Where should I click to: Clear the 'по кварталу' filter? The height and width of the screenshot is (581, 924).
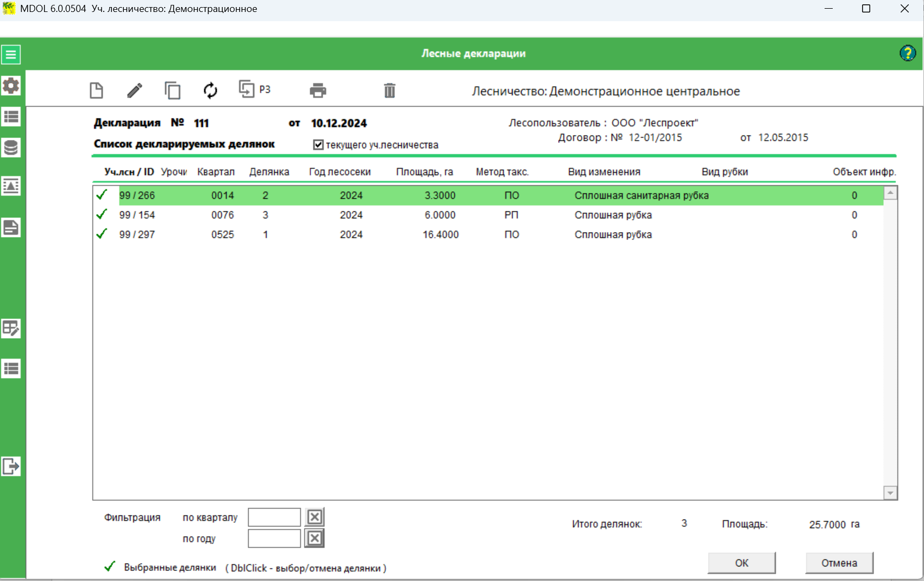tap(315, 517)
